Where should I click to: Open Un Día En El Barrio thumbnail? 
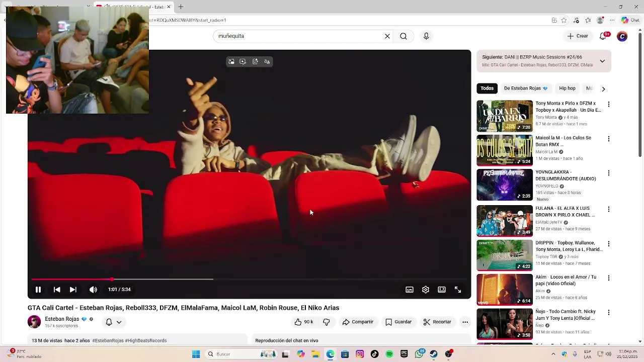click(x=505, y=116)
